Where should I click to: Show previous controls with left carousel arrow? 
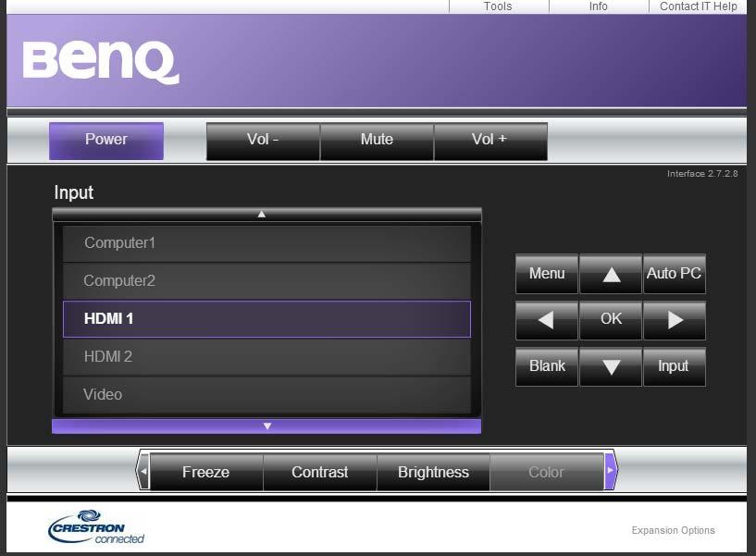click(x=143, y=471)
